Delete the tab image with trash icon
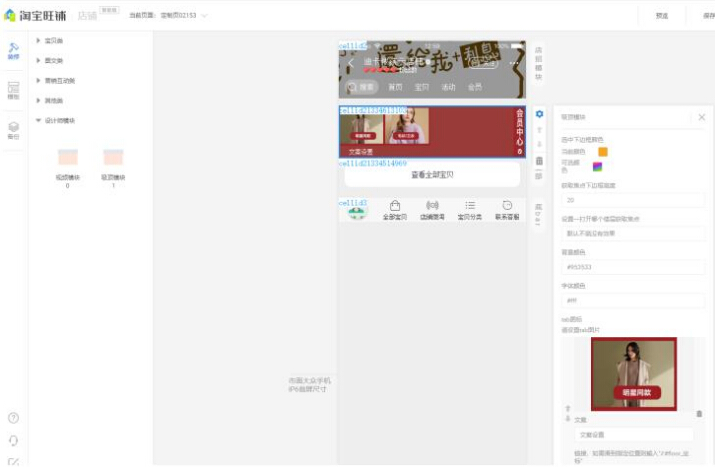 coord(699,413)
